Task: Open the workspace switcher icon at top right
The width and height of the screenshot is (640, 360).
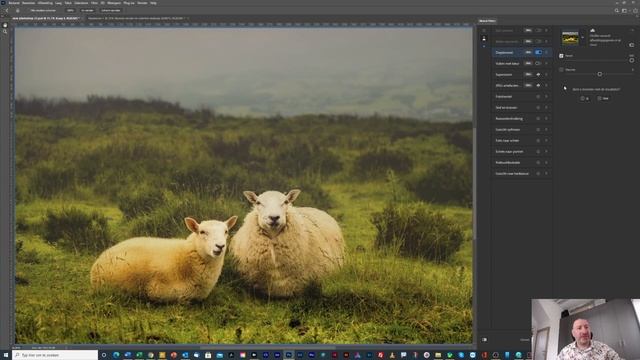Action: [624, 11]
